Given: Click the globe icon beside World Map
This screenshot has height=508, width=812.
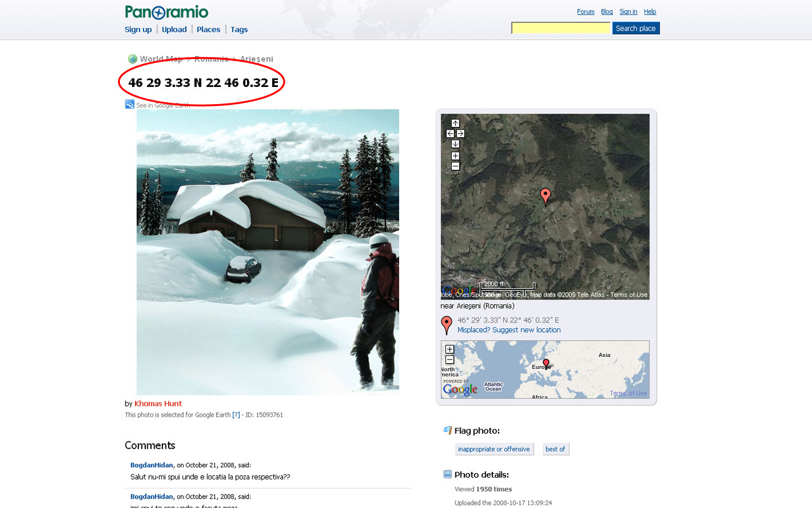Looking at the screenshot, I should pos(133,59).
